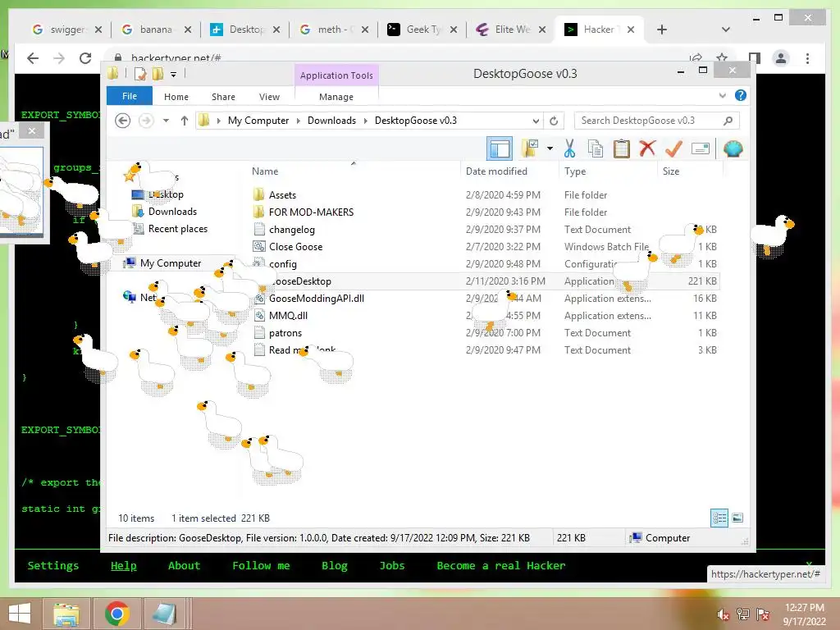Viewport: 840px width, 630px height.
Task: Open Quick Access toolbar customize dropdown
Action: point(173,75)
